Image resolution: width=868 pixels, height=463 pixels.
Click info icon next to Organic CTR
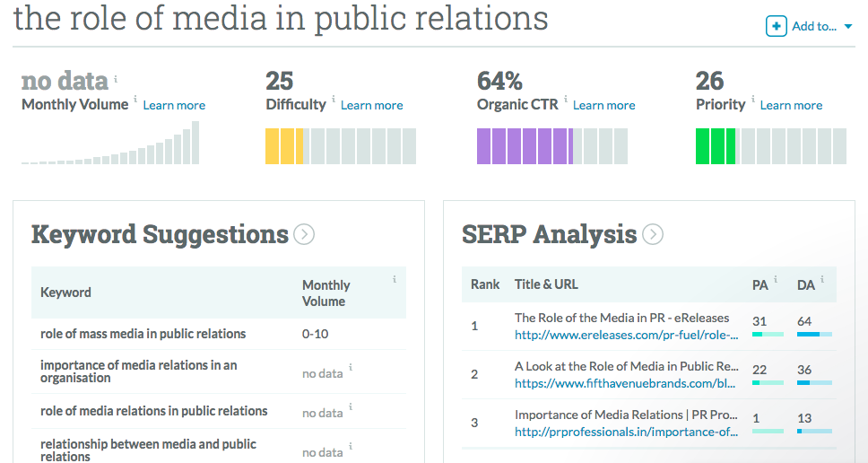pos(566,100)
